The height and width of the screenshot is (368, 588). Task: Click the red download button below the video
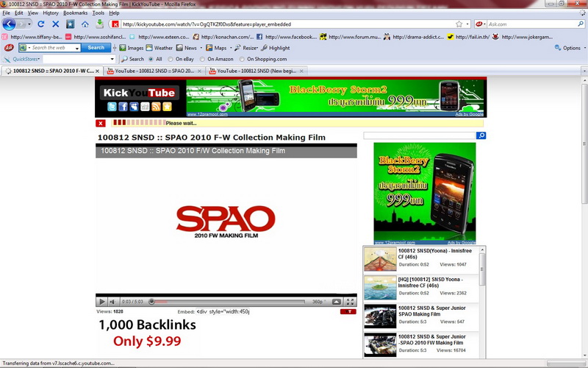[348, 311]
